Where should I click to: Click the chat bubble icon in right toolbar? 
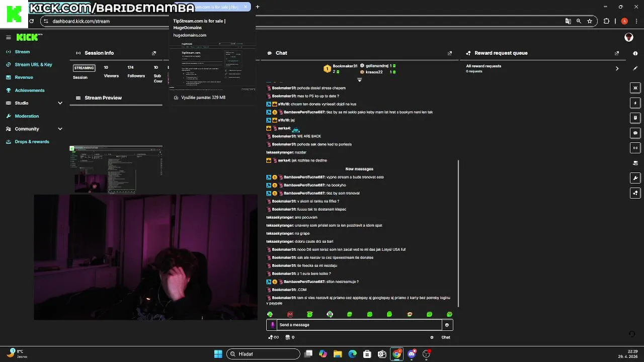[x=635, y=133]
